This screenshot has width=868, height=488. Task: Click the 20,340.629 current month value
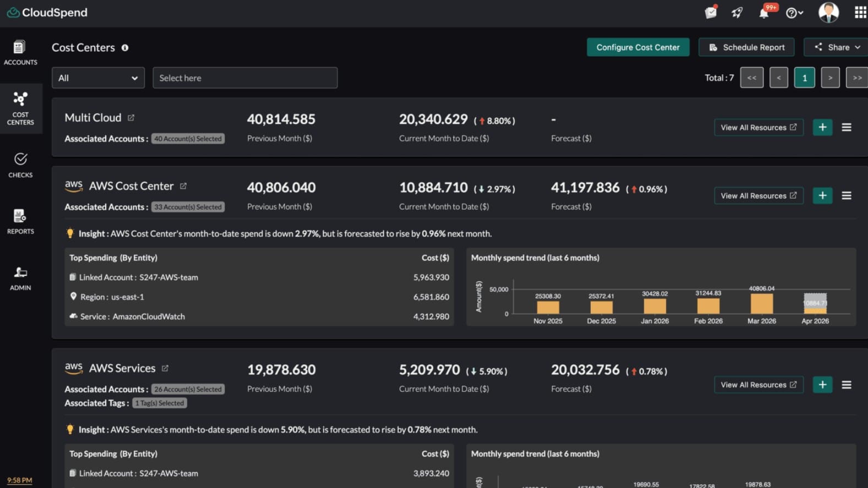coord(433,120)
